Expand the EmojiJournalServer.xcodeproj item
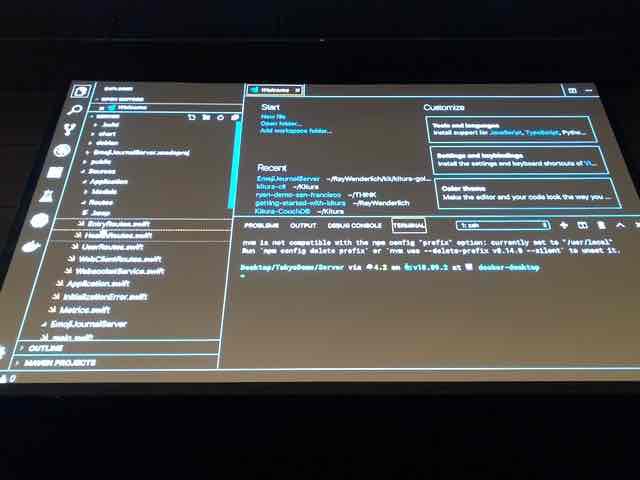The width and height of the screenshot is (640, 480). coord(141,153)
